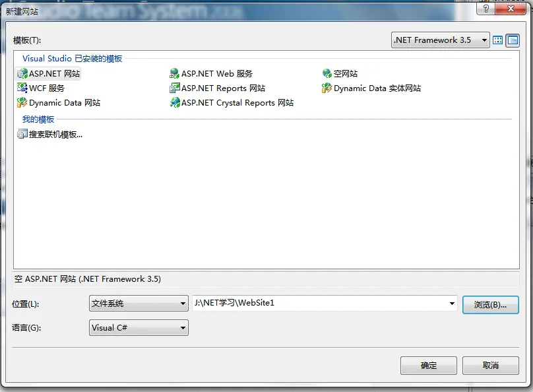The height and width of the screenshot is (392, 533).
Task: Close the 新建网站 dialog
Action: pyautogui.click(x=511, y=9)
